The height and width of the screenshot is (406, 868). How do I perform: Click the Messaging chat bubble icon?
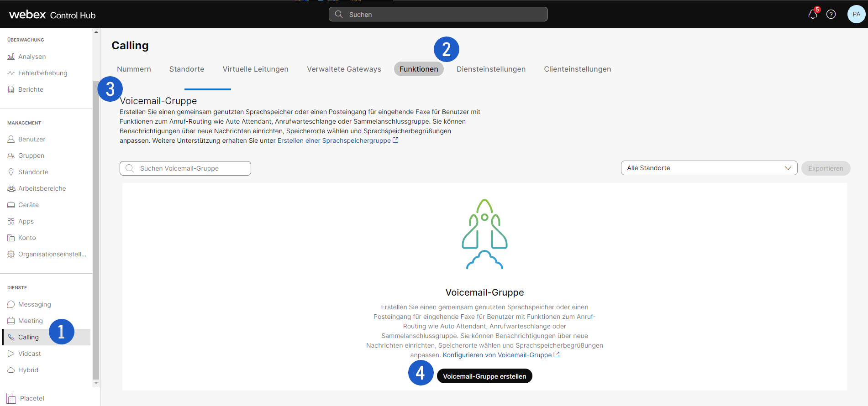click(11, 304)
